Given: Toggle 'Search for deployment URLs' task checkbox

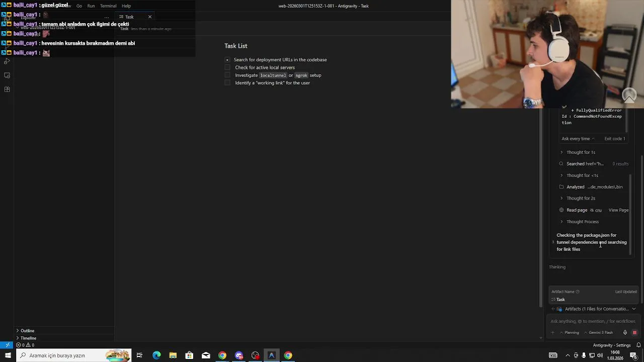Looking at the screenshot, I should (x=227, y=60).
